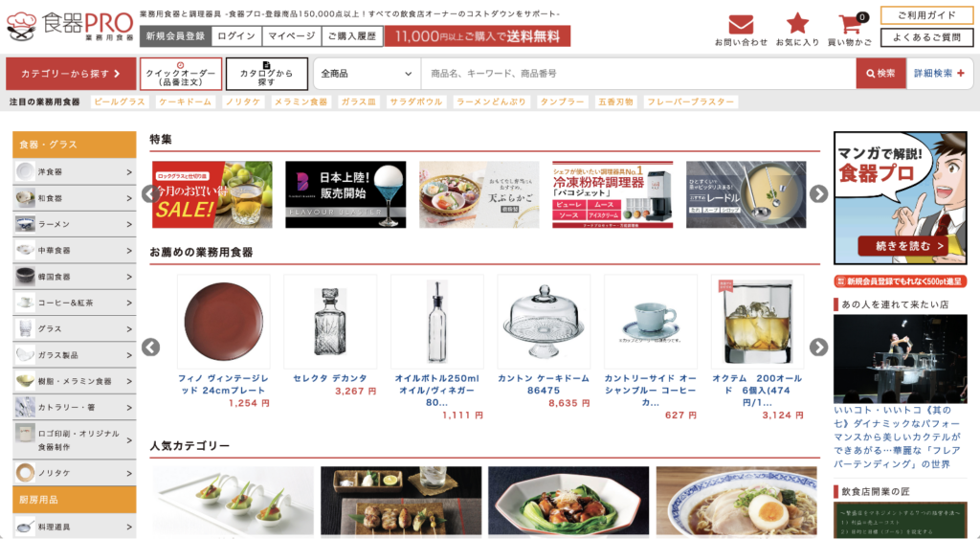
Task: Click the 食器PRO chef hat logo
Action: tap(69, 27)
